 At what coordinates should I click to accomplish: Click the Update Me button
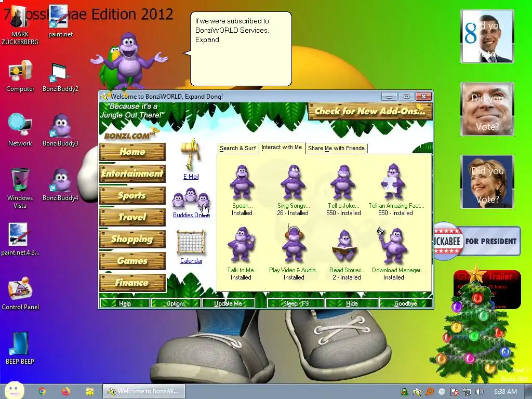[x=228, y=303]
